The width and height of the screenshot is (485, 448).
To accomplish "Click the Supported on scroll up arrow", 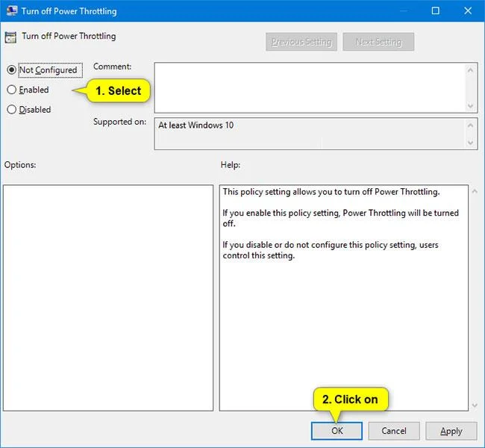I will tap(470, 125).
